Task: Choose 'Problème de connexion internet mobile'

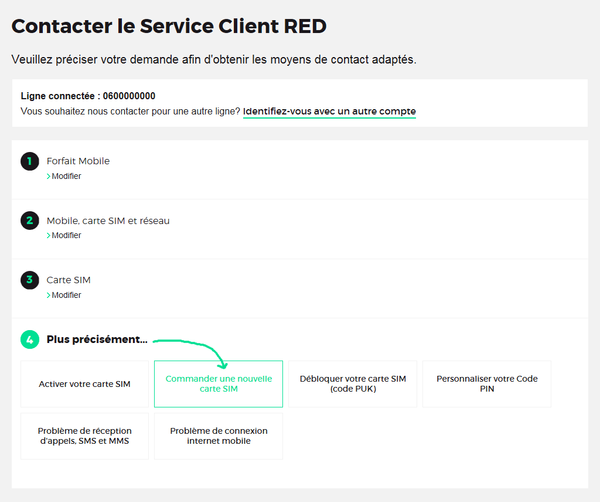Action: (x=218, y=436)
